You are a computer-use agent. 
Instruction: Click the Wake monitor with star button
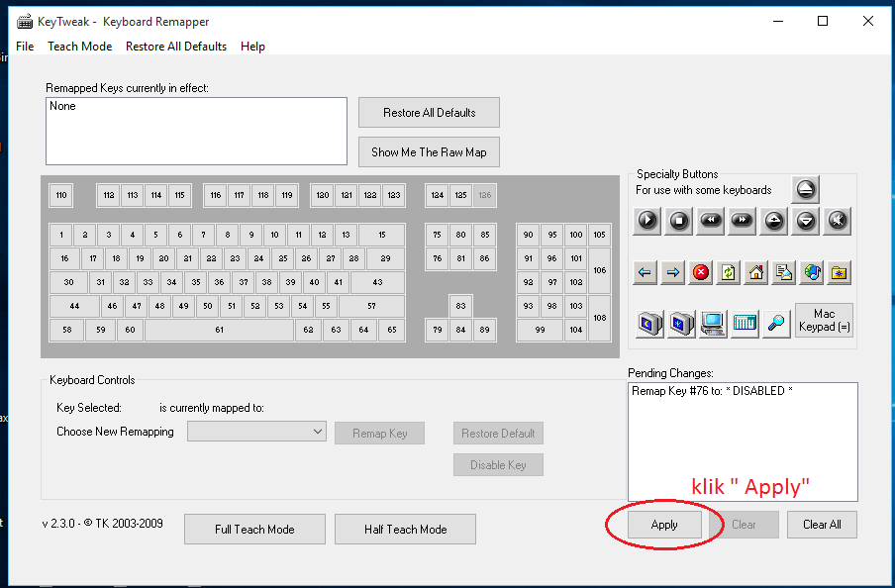point(681,324)
